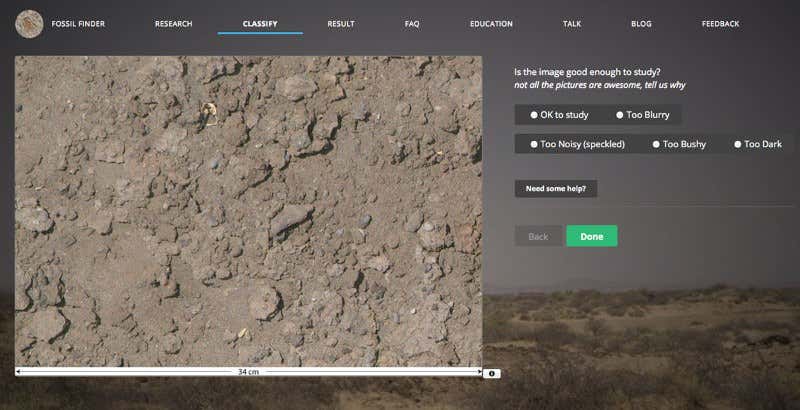Viewport: 800px width, 410px height.
Task: Open the Feedback page
Action: (x=720, y=23)
